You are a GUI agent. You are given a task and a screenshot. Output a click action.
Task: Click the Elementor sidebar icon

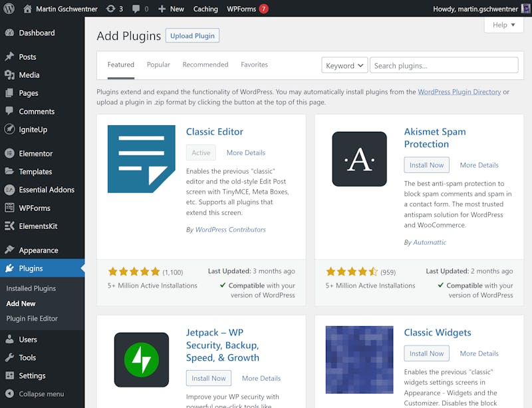[x=10, y=153]
